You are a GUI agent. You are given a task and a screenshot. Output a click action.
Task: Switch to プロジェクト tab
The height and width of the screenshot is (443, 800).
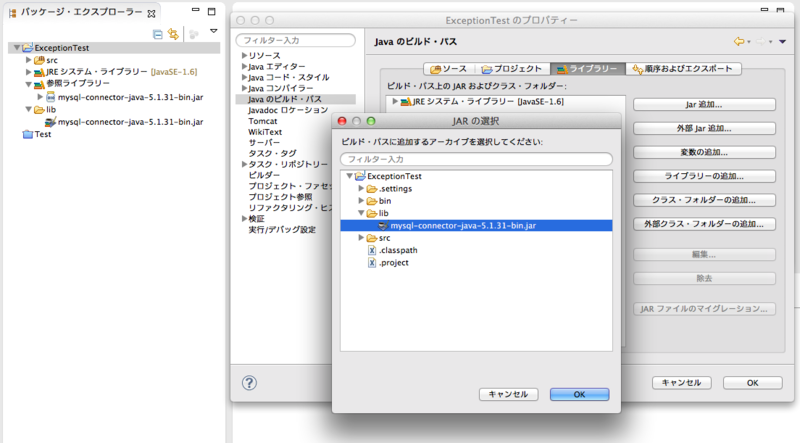(x=512, y=68)
